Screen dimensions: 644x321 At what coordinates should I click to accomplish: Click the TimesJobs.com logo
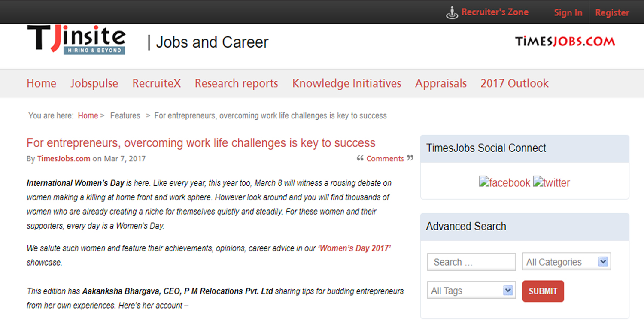click(x=565, y=42)
